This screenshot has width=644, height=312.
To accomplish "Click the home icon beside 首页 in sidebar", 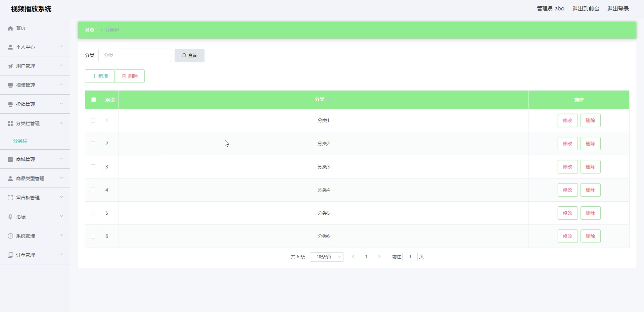I will [x=10, y=28].
